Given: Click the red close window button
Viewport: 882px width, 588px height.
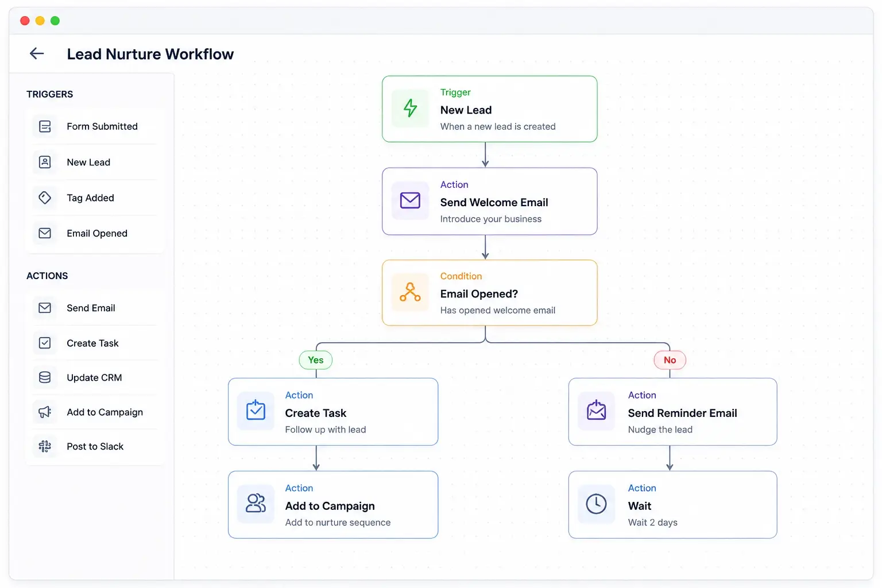Looking at the screenshot, I should click(25, 21).
